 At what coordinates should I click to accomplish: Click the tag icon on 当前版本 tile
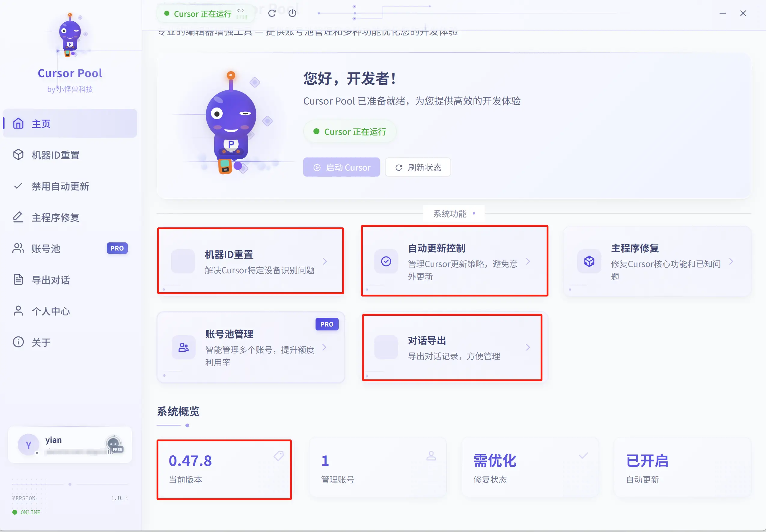pyautogui.click(x=279, y=456)
